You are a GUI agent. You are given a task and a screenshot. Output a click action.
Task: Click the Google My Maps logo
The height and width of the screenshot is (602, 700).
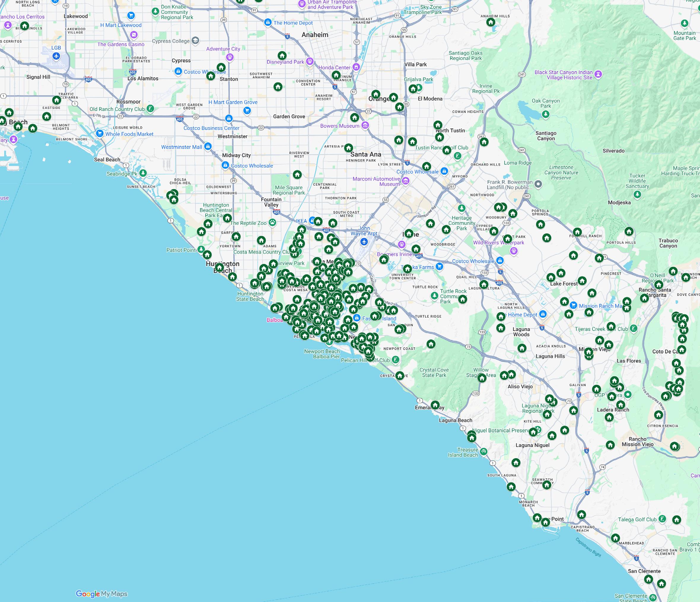click(x=101, y=594)
